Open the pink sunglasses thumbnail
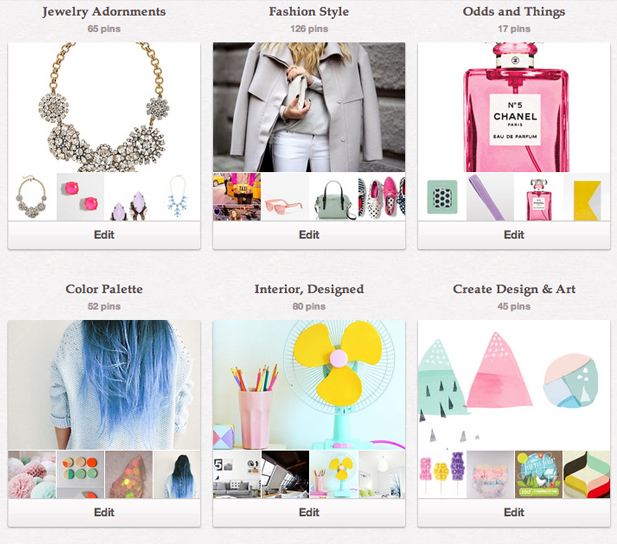617x544 pixels. [x=285, y=197]
